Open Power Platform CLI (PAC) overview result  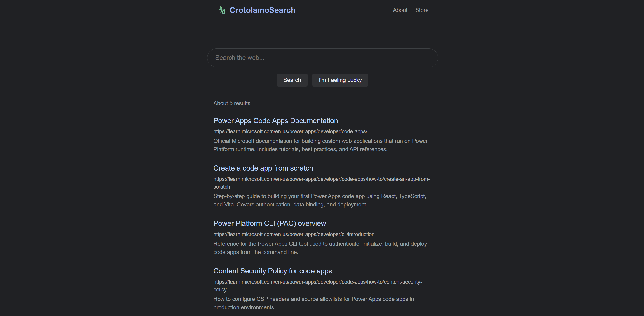[x=270, y=223]
